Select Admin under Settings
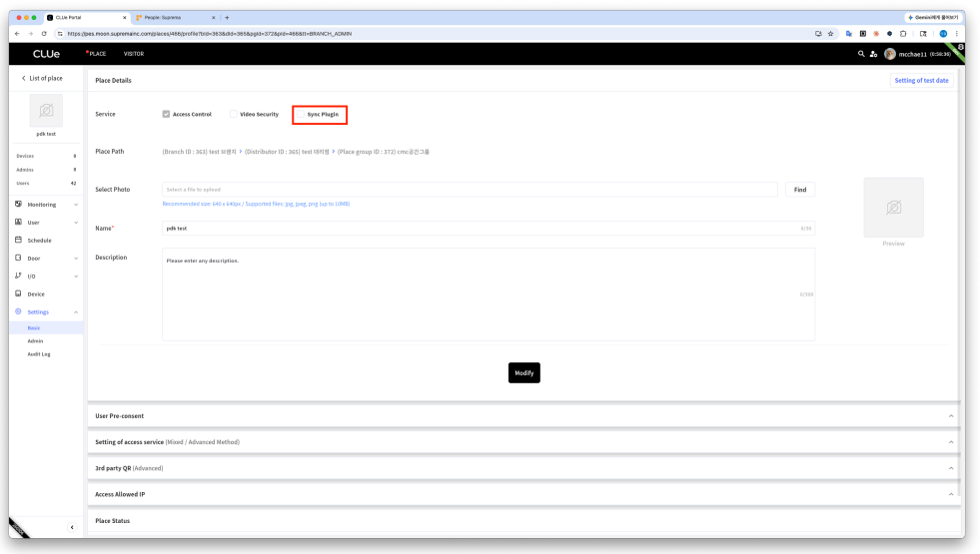Image resolution: width=980 pixels, height=554 pixels. pyautogui.click(x=35, y=341)
